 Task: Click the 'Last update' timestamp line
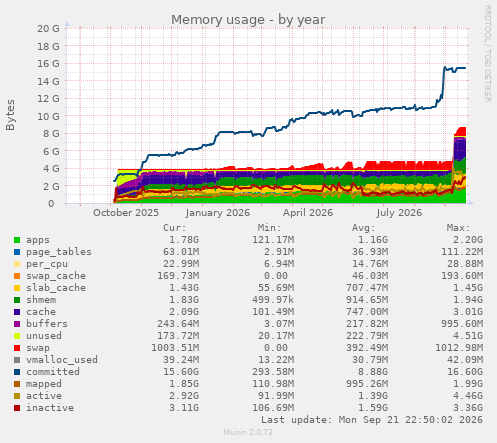tap(372, 420)
